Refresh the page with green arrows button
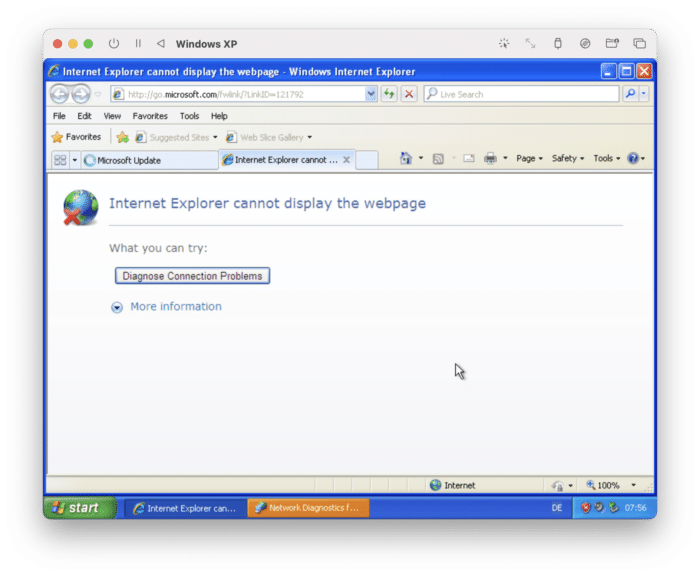Screen dimensions: 700x576 (389, 94)
